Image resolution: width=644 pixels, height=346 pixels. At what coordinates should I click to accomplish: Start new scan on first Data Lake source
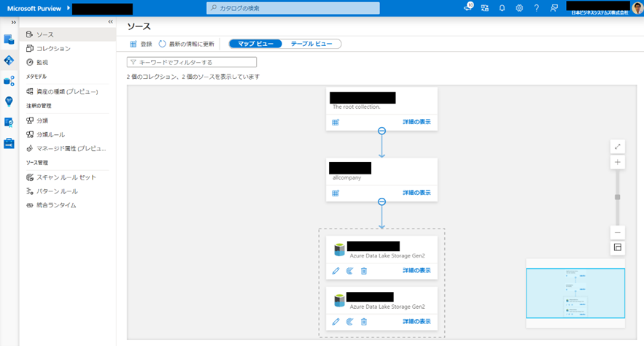(349, 271)
